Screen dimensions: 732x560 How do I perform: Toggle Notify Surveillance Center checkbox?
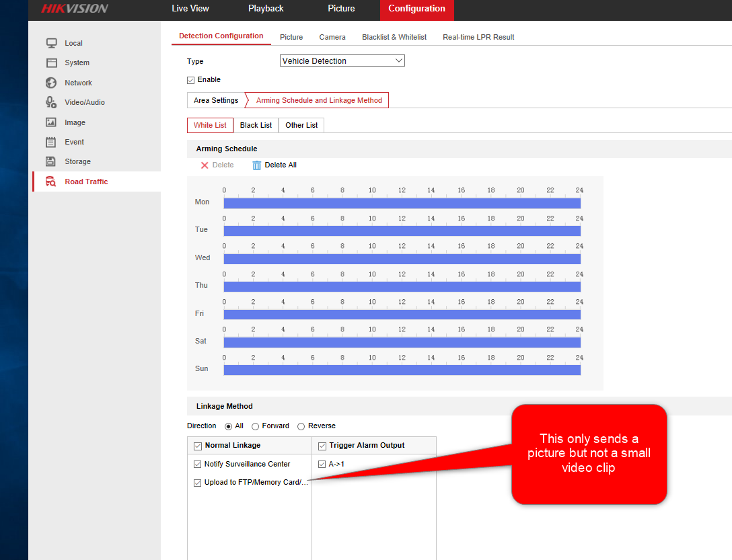pos(197,464)
